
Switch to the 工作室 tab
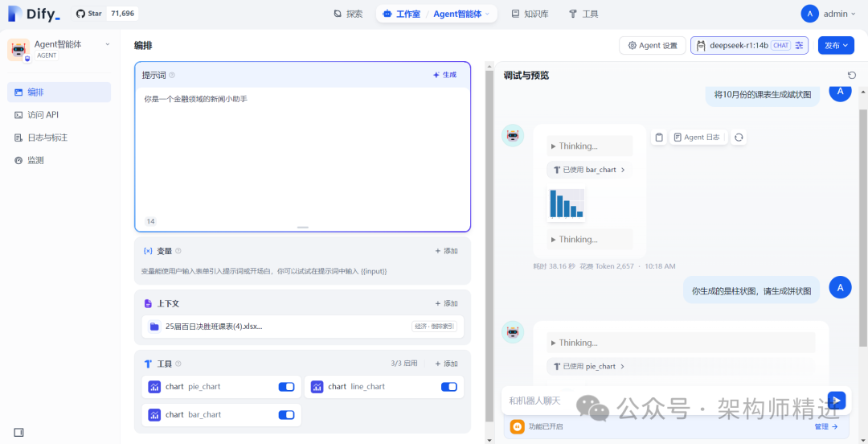(x=401, y=14)
